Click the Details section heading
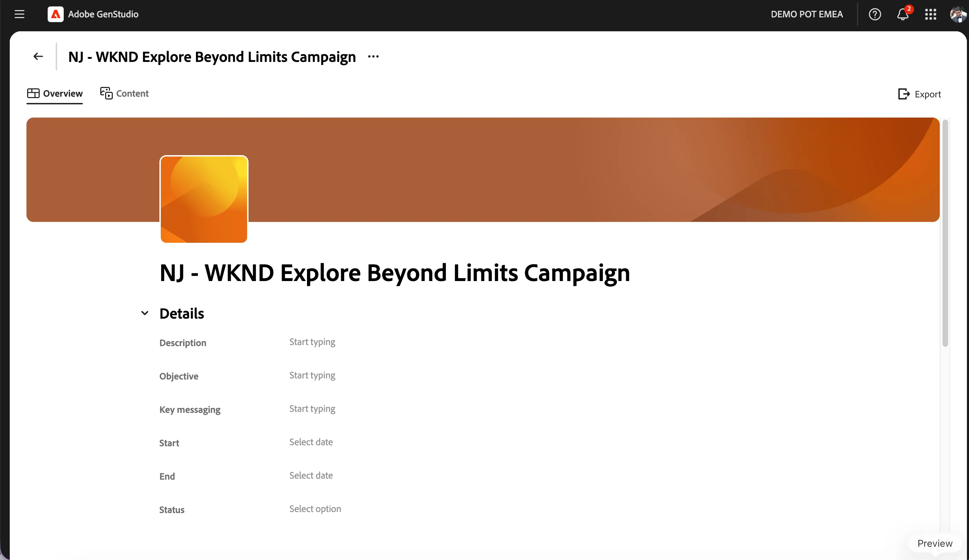969x560 pixels. pos(181,314)
